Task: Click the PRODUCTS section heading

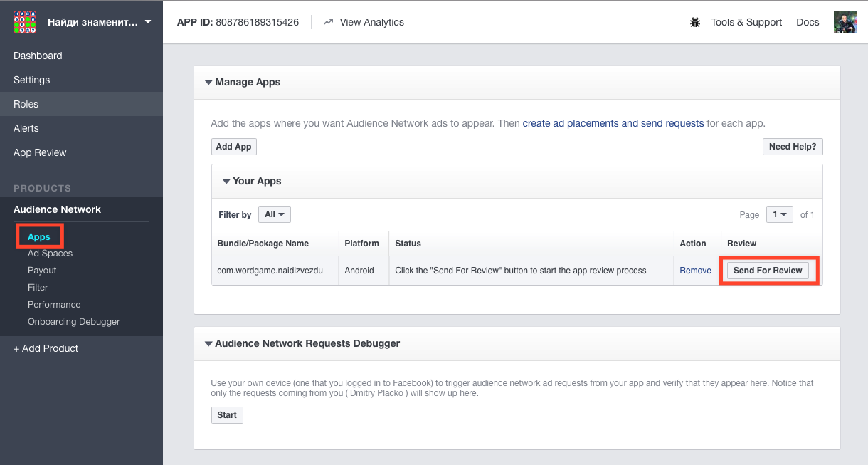Action: [x=42, y=188]
